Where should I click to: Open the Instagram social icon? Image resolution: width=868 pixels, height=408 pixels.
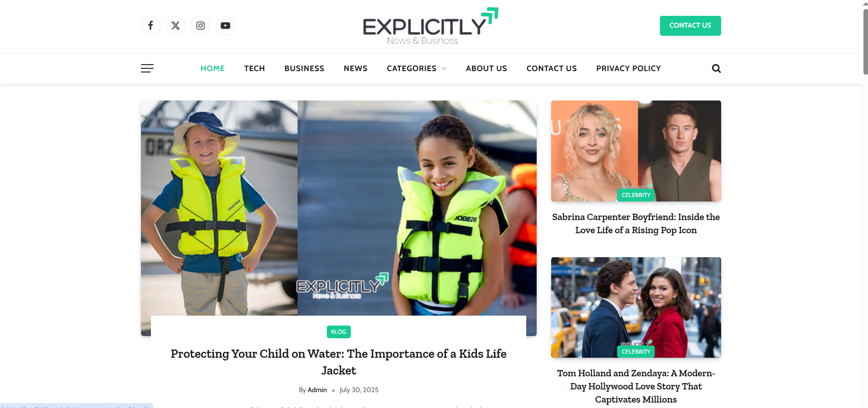[200, 26]
